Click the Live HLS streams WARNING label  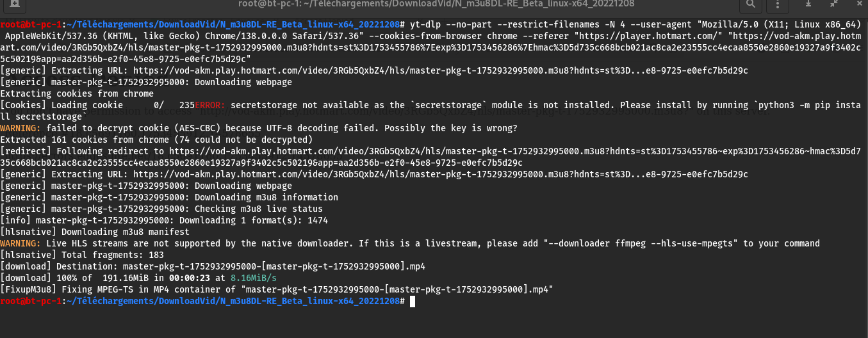point(20,243)
